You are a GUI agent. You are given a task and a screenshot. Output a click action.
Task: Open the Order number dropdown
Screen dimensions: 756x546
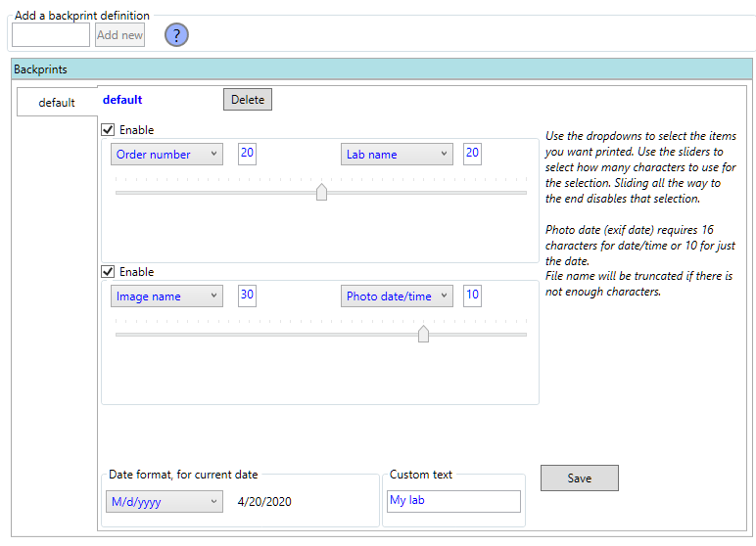[166, 155]
